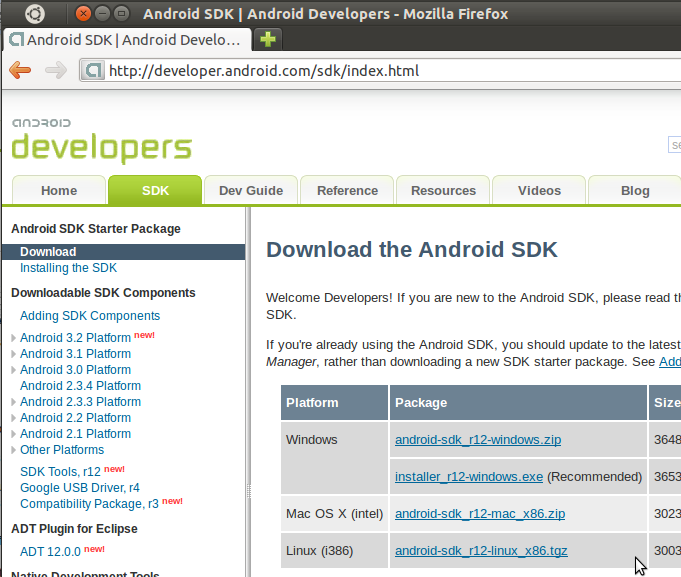
Task: Open Android 2.2 Platform link
Action: (x=75, y=418)
